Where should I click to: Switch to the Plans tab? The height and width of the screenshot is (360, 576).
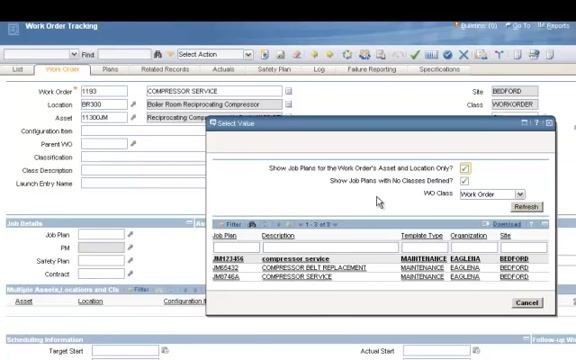[x=110, y=69]
